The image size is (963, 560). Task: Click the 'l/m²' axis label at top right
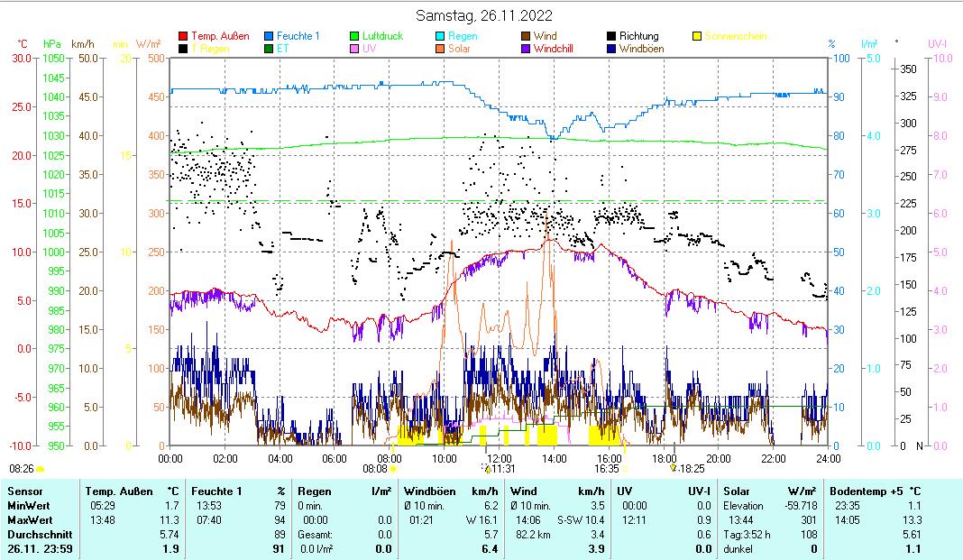869,44
